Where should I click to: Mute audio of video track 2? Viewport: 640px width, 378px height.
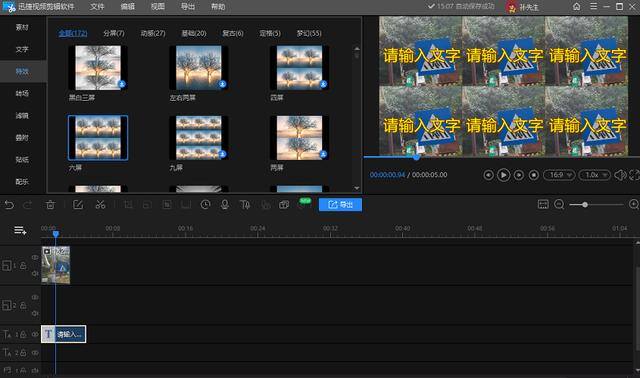pyautogui.click(x=35, y=313)
